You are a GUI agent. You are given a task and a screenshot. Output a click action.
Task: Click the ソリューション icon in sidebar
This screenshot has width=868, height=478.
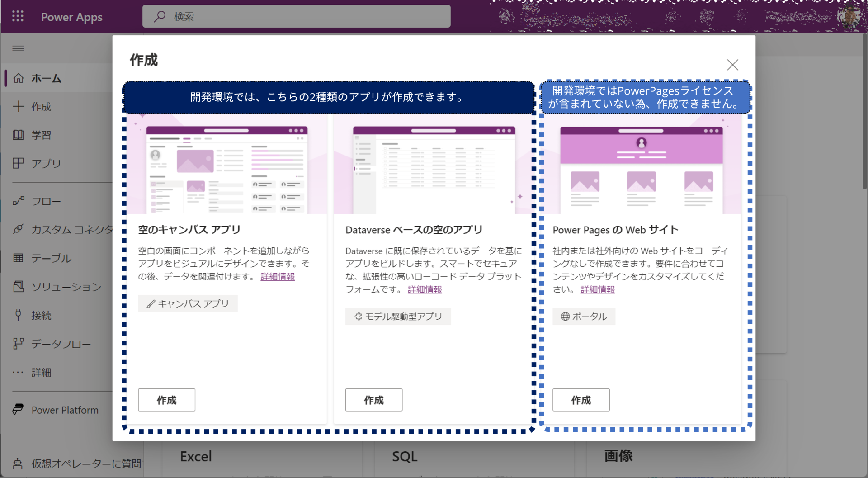click(19, 286)
